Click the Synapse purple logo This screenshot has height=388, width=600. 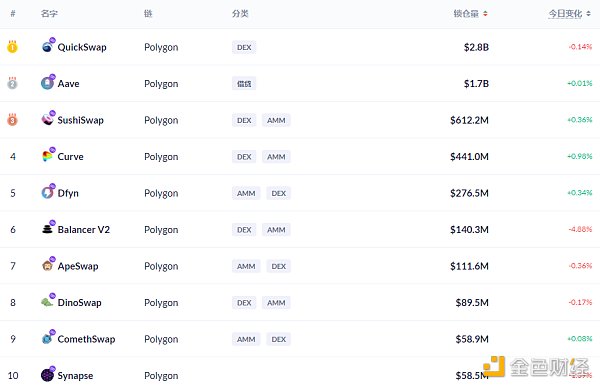[47, 375]
